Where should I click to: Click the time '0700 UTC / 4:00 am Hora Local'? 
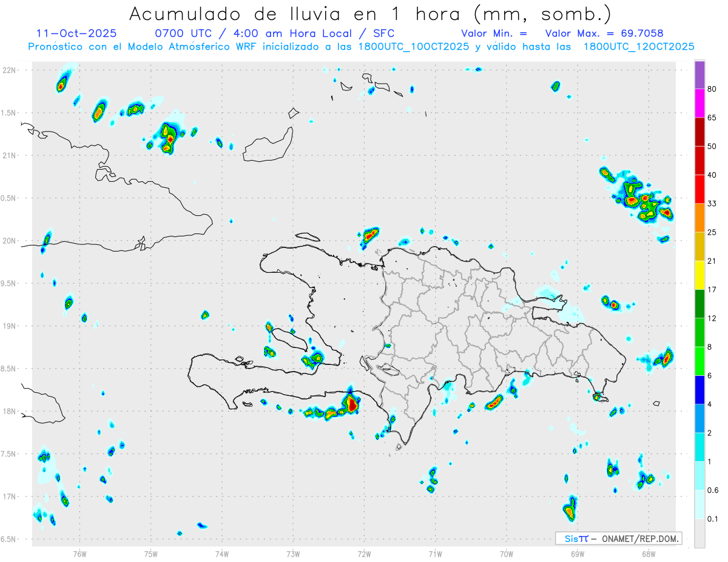pos(257,33)
